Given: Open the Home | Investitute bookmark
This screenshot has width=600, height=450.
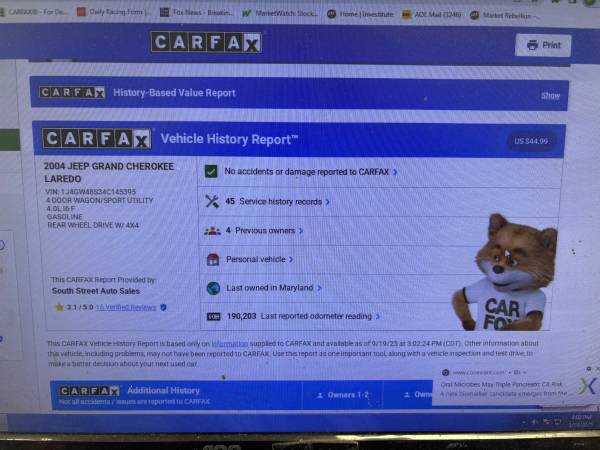Looking at the screenshot, I should [360, 14].
